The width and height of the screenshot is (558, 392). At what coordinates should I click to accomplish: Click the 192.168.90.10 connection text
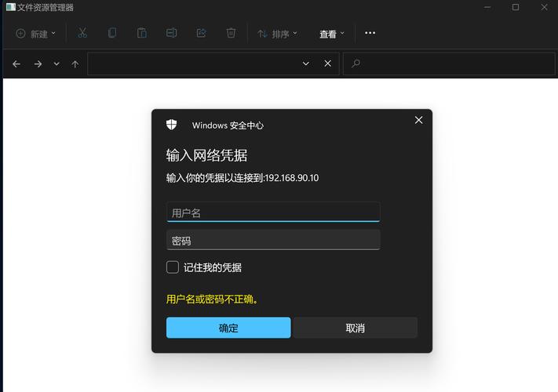coord(292,178)
